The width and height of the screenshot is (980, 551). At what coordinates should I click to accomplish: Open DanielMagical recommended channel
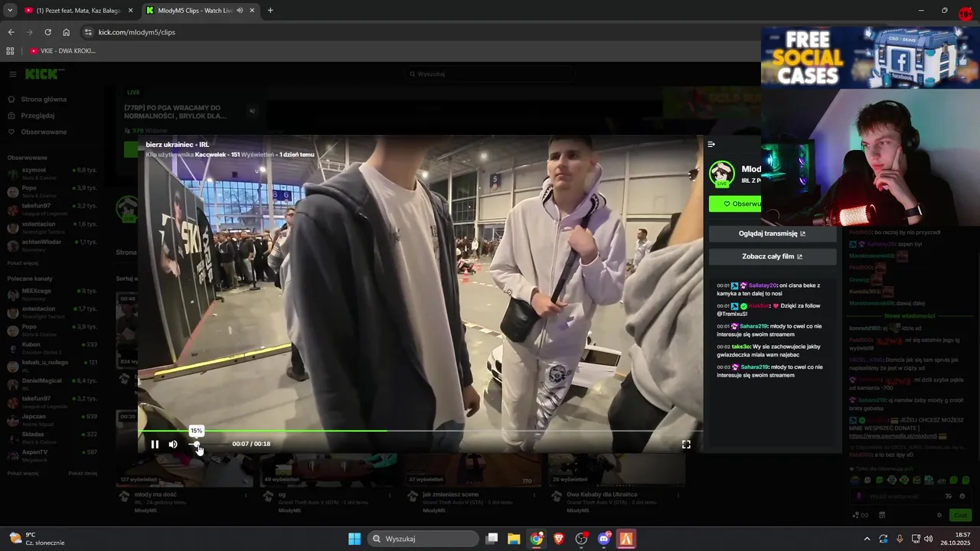(x=52, y=383)
